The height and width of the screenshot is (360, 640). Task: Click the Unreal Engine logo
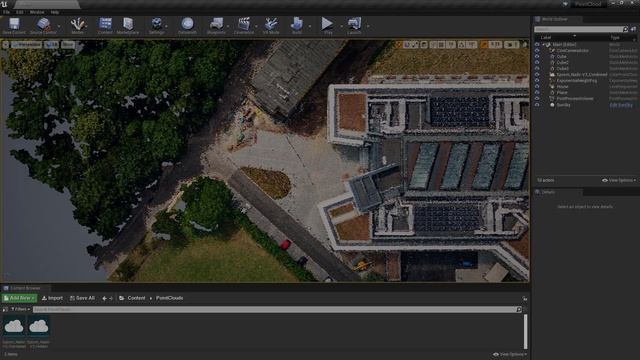[x=4, y=4]
